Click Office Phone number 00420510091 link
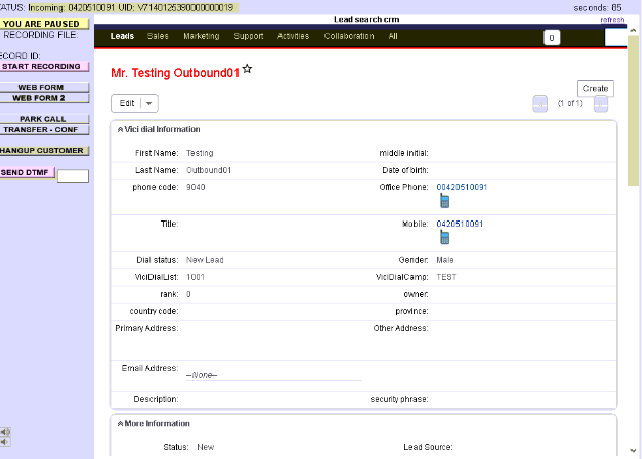642x459 pixels. (461, 187)
